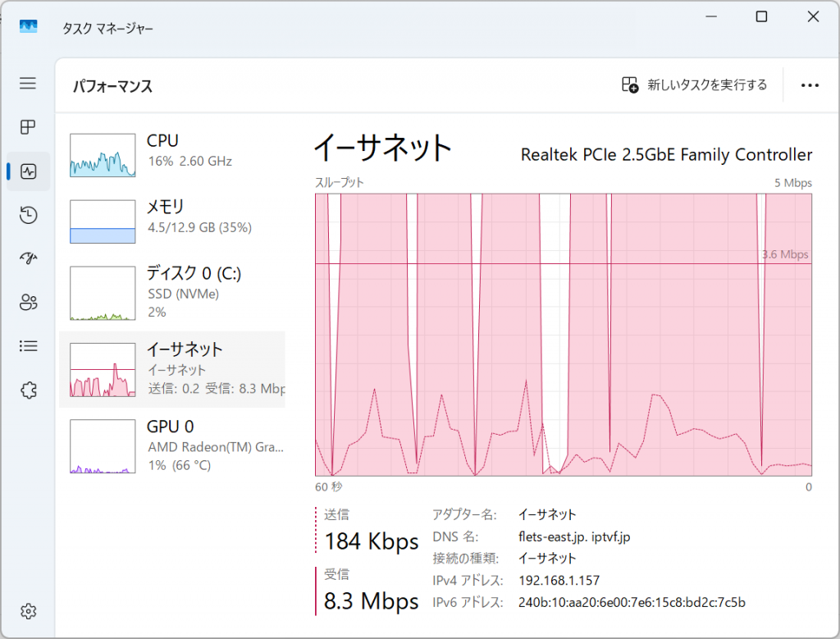Select the Performance page icon
This screenshot has width=840, height=639.
[28, 171]
